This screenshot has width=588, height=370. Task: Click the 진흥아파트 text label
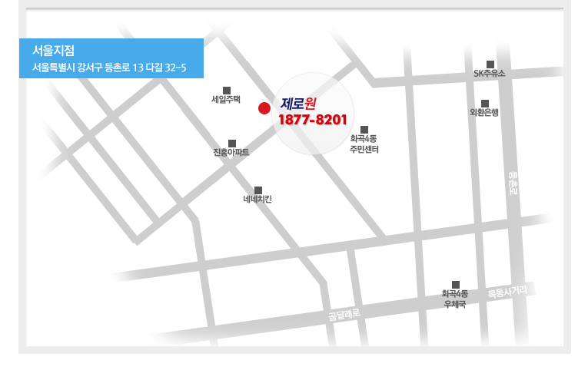231,153
